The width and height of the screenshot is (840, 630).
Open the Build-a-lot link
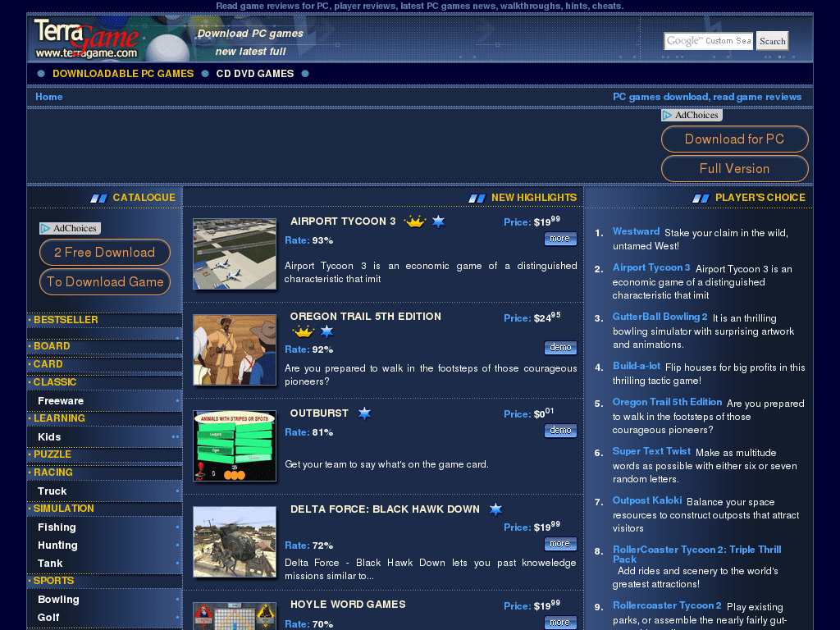point(637,366)
